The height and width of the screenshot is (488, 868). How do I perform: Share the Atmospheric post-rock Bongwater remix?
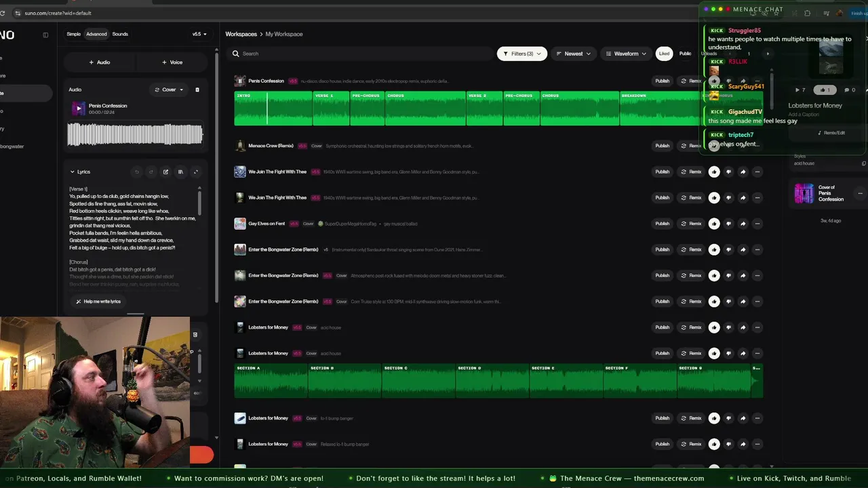click(743, 276)
